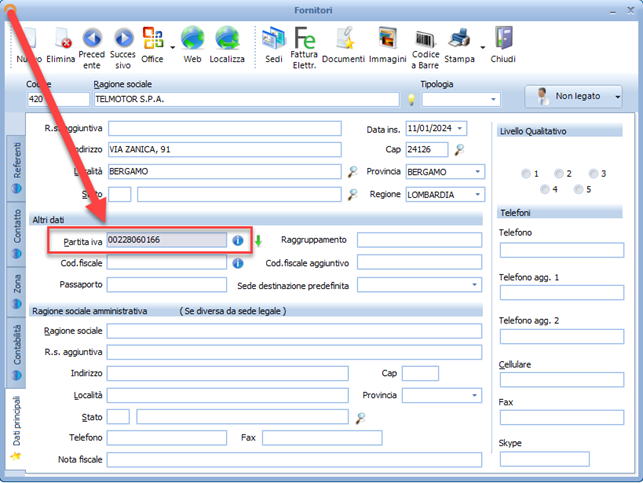Select quality level 5 radio

click(x=578, y=189)
